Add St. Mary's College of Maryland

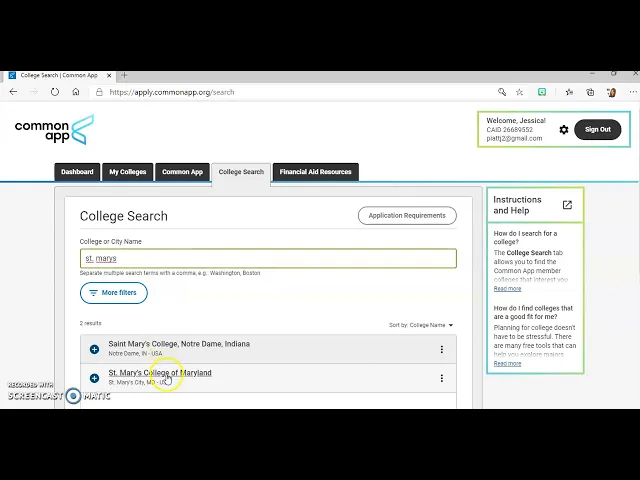[94, 378]
